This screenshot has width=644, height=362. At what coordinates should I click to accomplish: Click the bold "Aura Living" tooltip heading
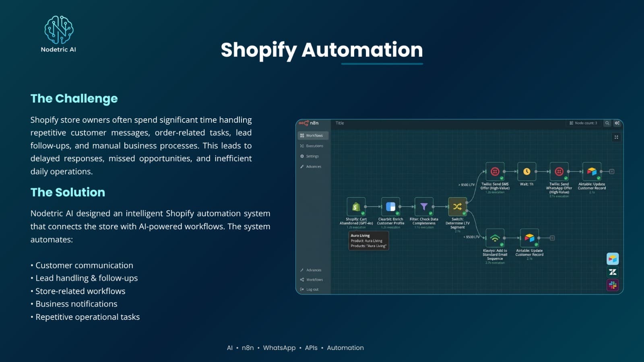[x=360, y=236]
